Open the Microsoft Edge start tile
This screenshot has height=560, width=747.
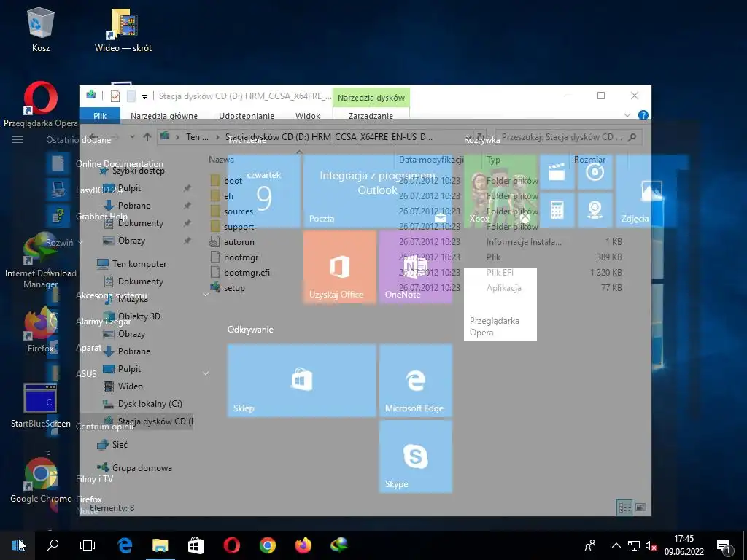(x=415, y=381)
